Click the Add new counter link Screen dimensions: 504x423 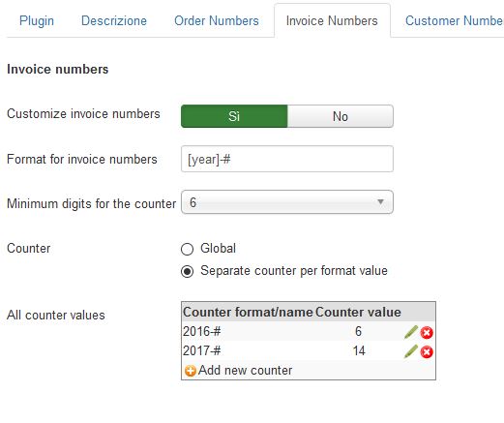245,370
